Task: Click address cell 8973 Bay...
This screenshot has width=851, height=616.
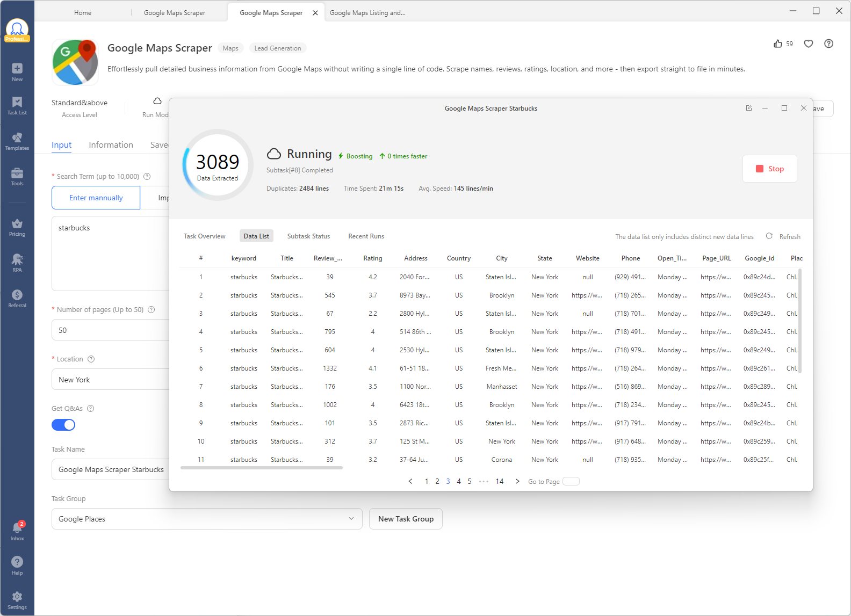Action: tap(415, 295)
